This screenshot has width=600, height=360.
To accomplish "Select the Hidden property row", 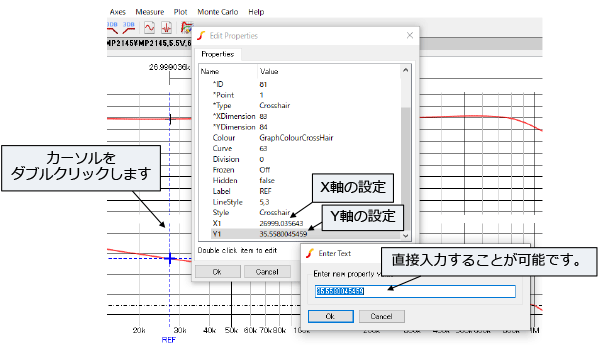I will click(305, 180).
